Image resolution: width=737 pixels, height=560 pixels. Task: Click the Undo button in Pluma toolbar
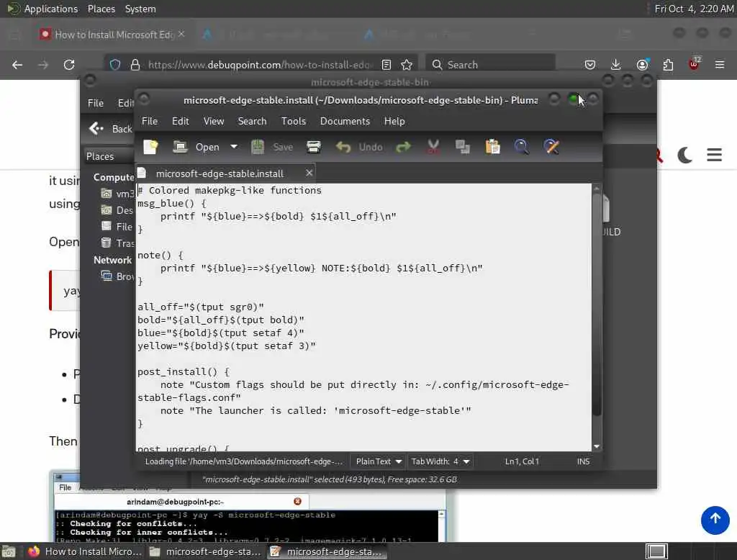(x=360, y=147)
